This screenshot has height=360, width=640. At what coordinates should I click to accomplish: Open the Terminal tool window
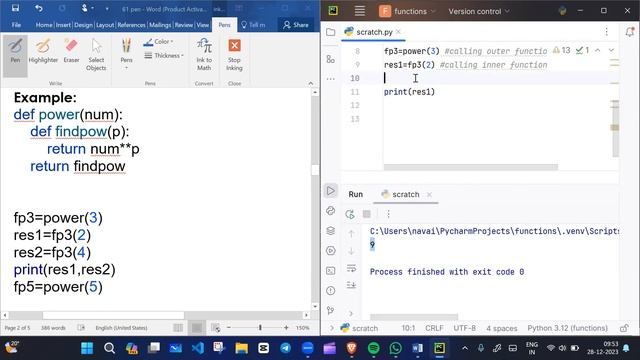point(331,271)
